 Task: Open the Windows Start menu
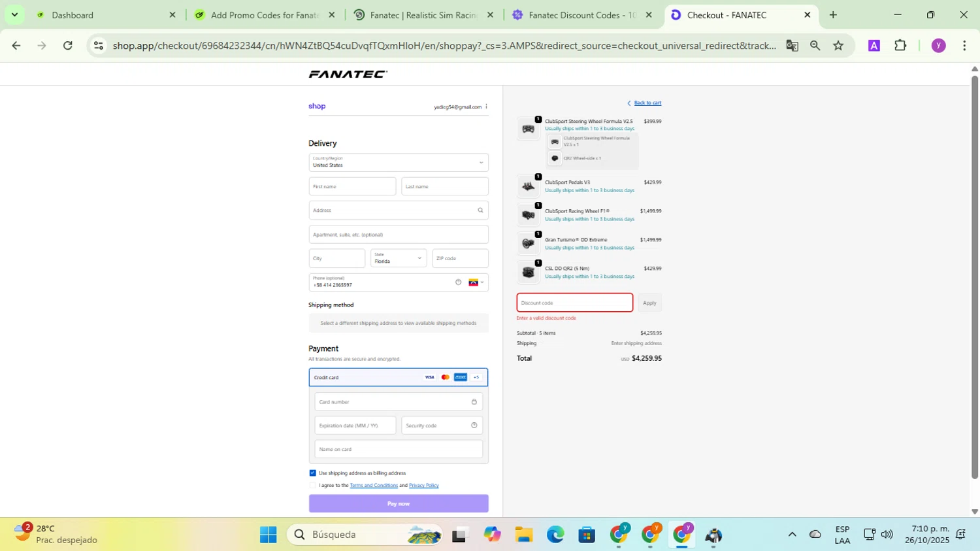(268, 535)
